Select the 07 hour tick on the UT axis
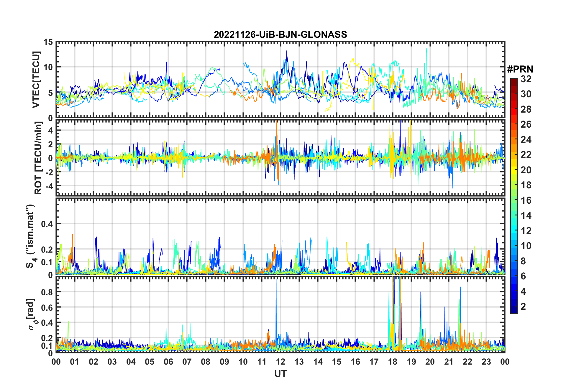Image resolution: width=561 pixels, height=392 pixels. (x=187, y=362)
